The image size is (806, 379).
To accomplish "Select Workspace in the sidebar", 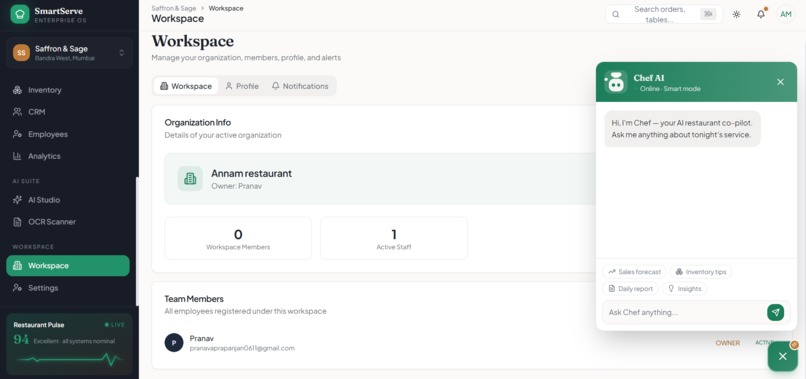I will coord(68,266).
